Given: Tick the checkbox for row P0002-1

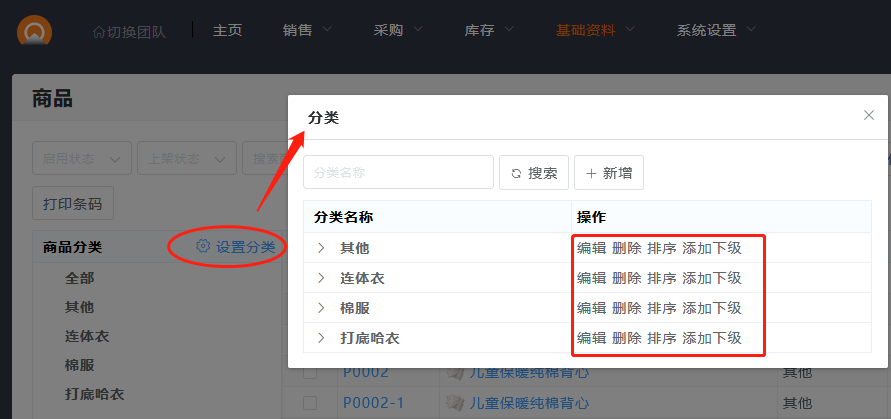Looking at the screenshot, I should pos(310,403).
